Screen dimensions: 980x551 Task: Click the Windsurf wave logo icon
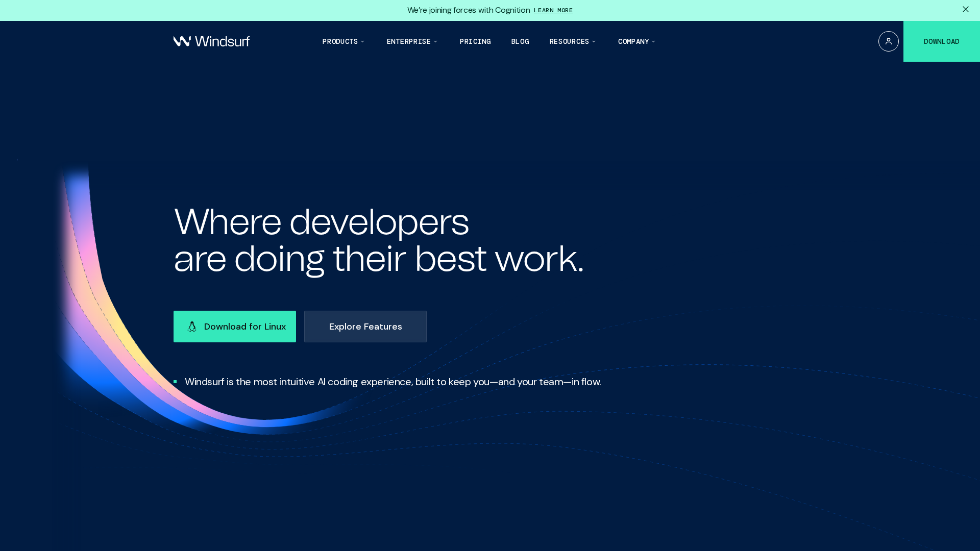coord(182,41)
